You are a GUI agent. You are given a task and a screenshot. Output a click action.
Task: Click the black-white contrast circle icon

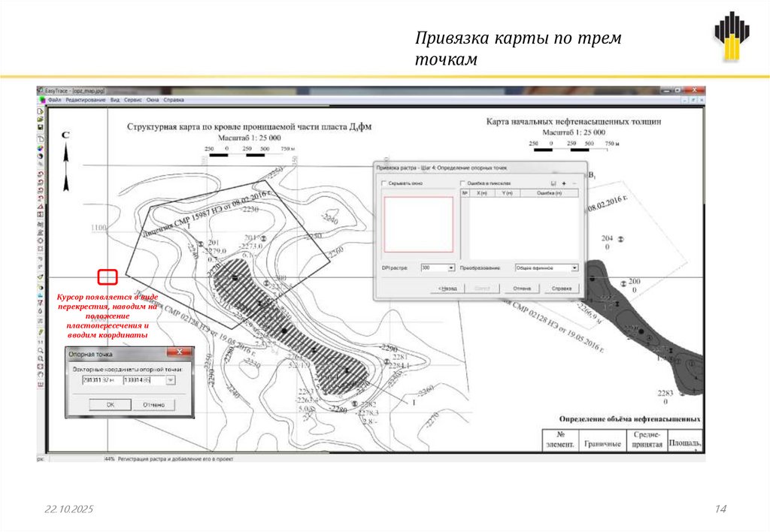click(x=41, y=156)
